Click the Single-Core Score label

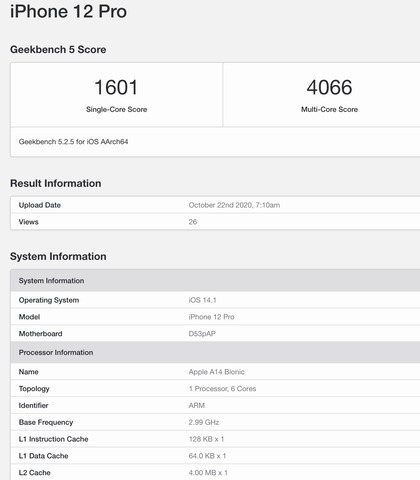pos(116,109)
